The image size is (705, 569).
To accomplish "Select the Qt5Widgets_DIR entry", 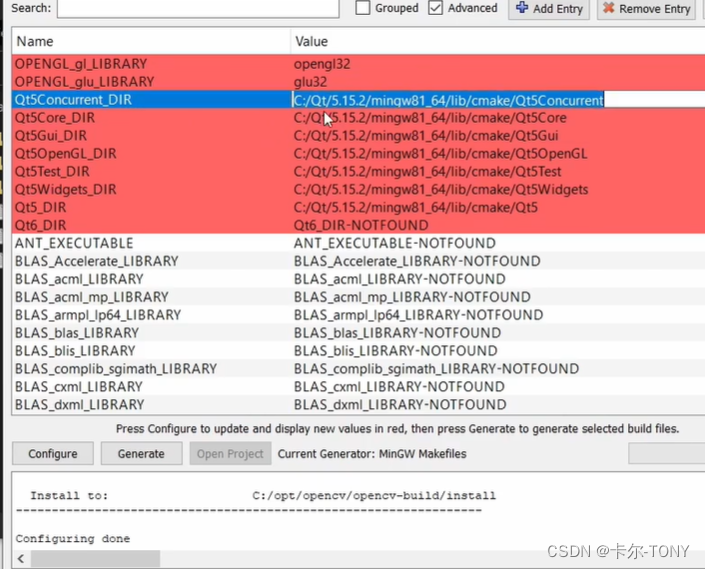I will 66,190.
